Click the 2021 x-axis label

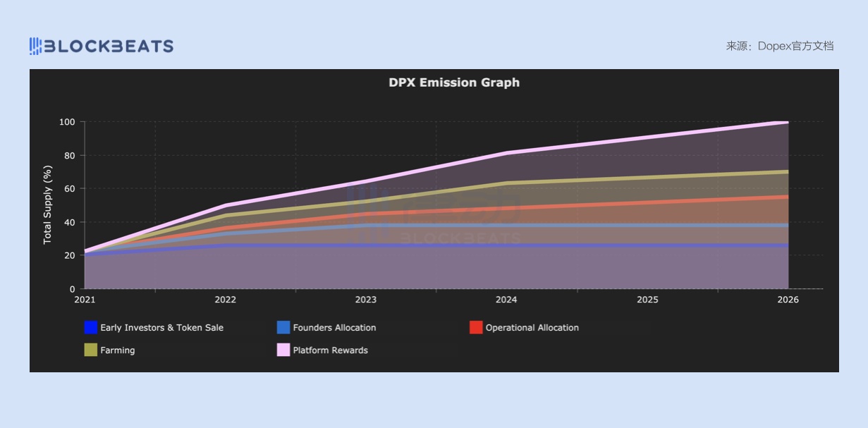(85, 300)
